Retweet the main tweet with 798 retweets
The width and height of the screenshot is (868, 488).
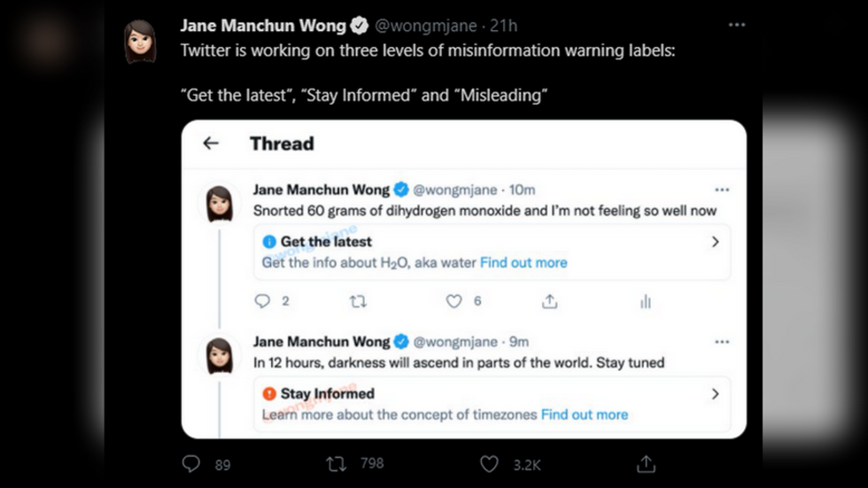click(x=336, y=464)
